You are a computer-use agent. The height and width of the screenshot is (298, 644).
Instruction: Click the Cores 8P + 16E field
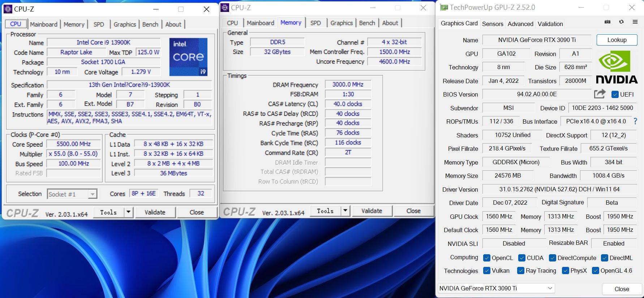[x=143, y=193]
